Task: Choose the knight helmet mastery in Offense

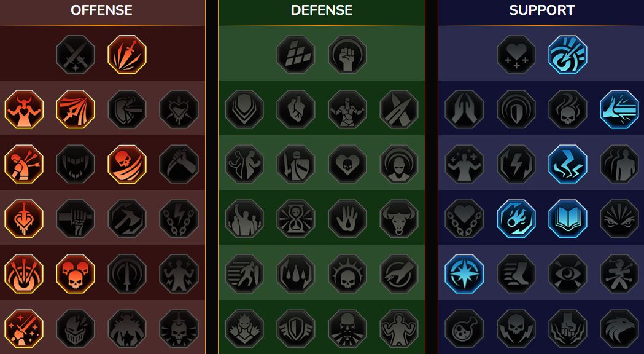Action: click(x=76, y=329)
